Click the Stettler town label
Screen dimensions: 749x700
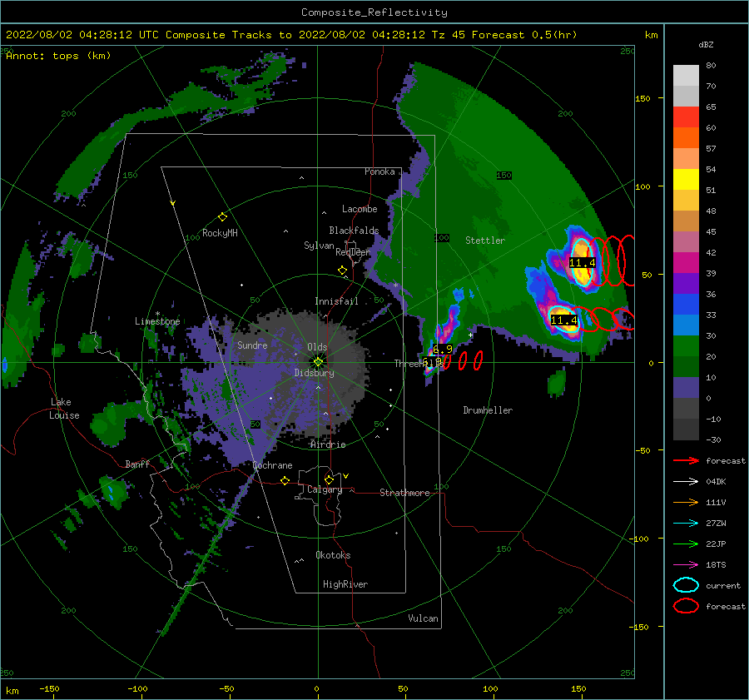(x=485, y=241)
